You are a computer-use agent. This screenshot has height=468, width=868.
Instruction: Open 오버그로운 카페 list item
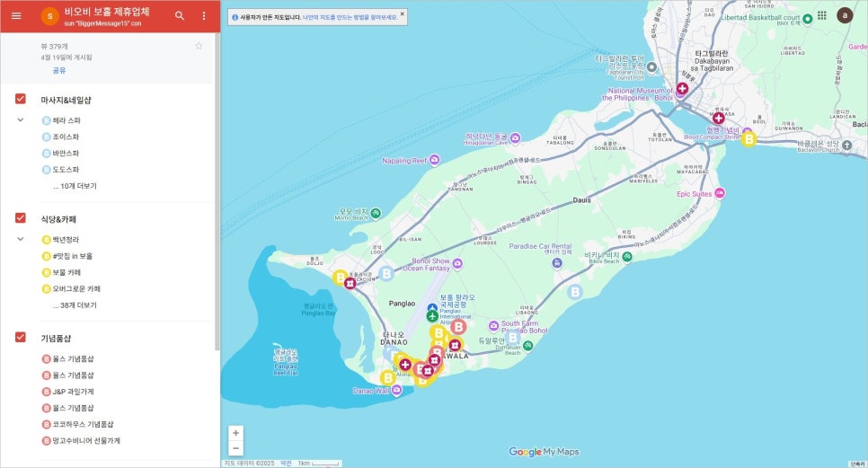pyautogui.click(x=76, y=288)
